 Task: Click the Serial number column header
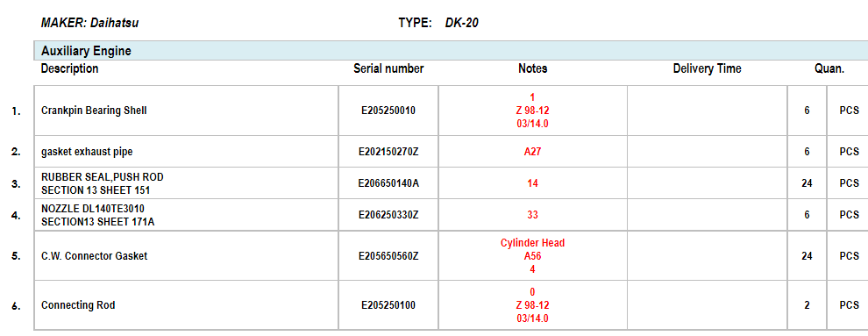pos(388,68)
